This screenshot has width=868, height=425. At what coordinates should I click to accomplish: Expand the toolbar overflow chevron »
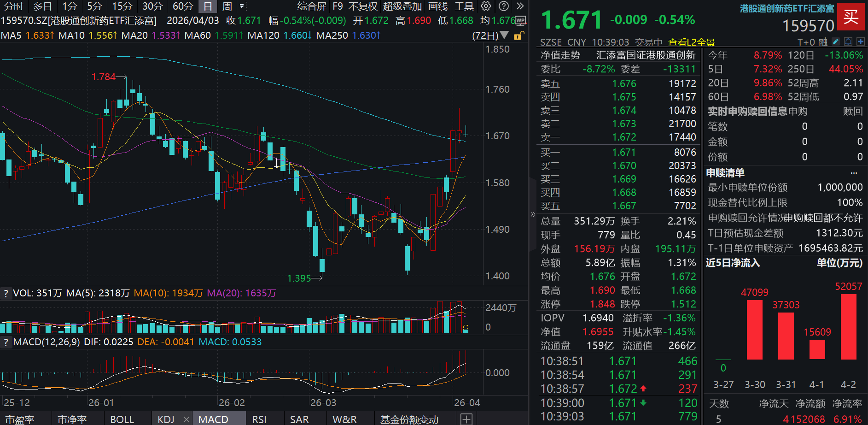[x=520, y=6]
